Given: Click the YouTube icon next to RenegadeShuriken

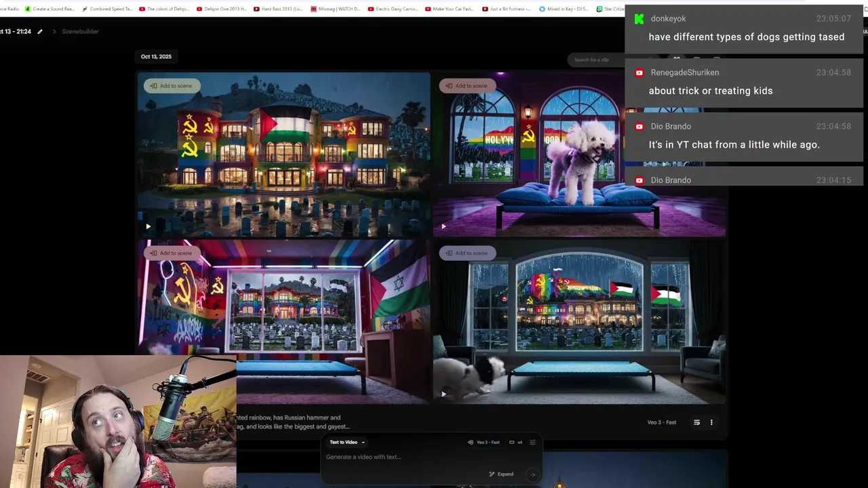Looking at the screenshot, I should tap(639, 73).
